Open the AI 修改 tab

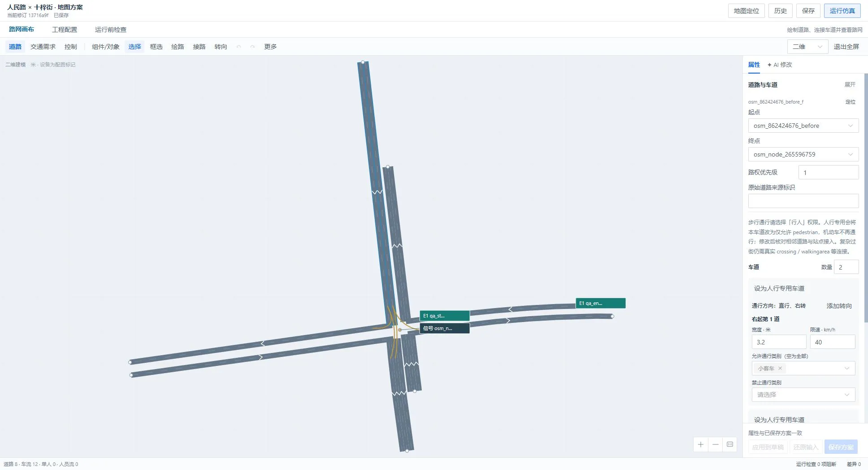pyautogui.click(x=780, y=65)
